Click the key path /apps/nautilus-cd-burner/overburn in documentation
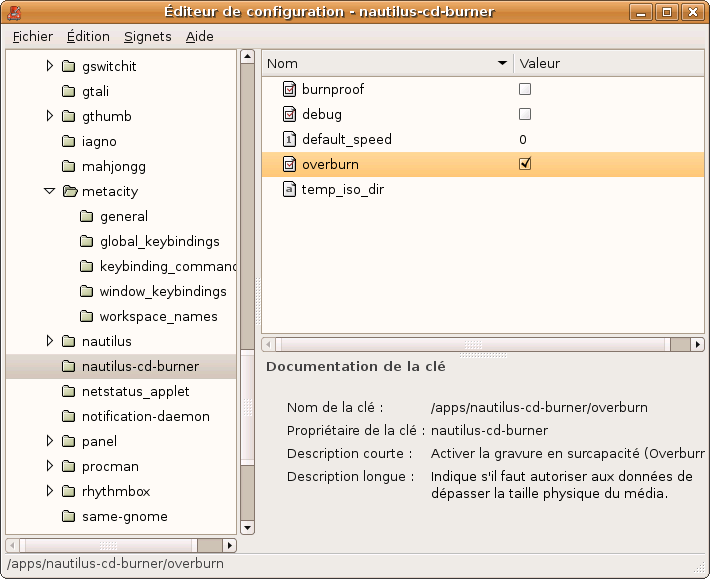Screen dimensions: 710x579 tap(539, 407)
